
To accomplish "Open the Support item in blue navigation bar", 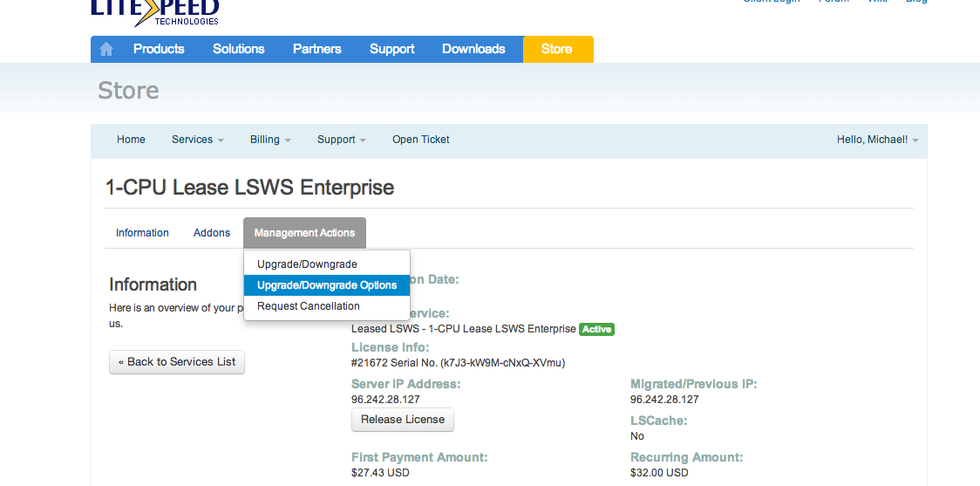I will (391, 50).
